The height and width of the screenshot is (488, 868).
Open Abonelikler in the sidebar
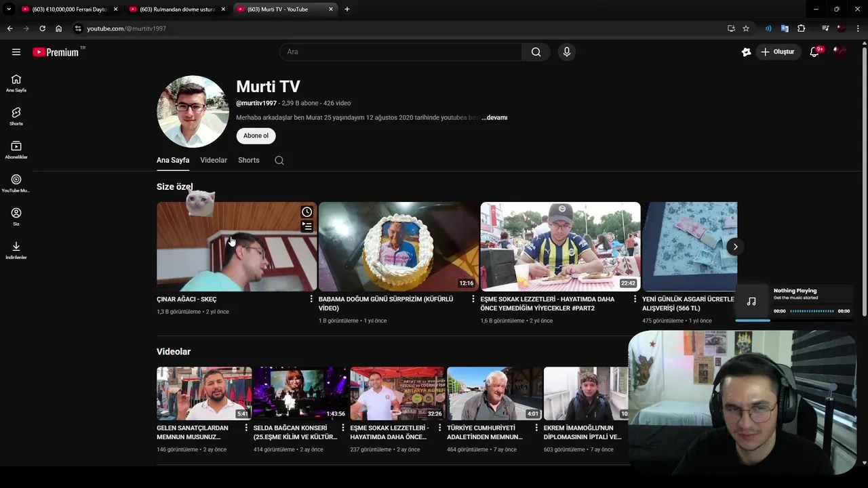16,150
